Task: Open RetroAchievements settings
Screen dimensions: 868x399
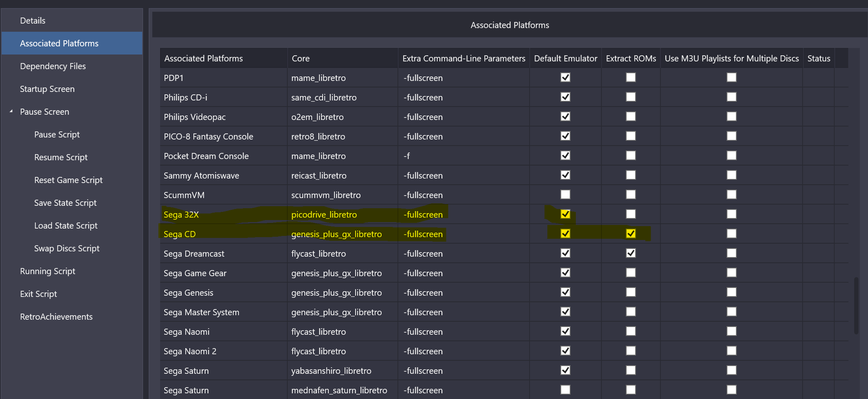Action: point(56,317)
